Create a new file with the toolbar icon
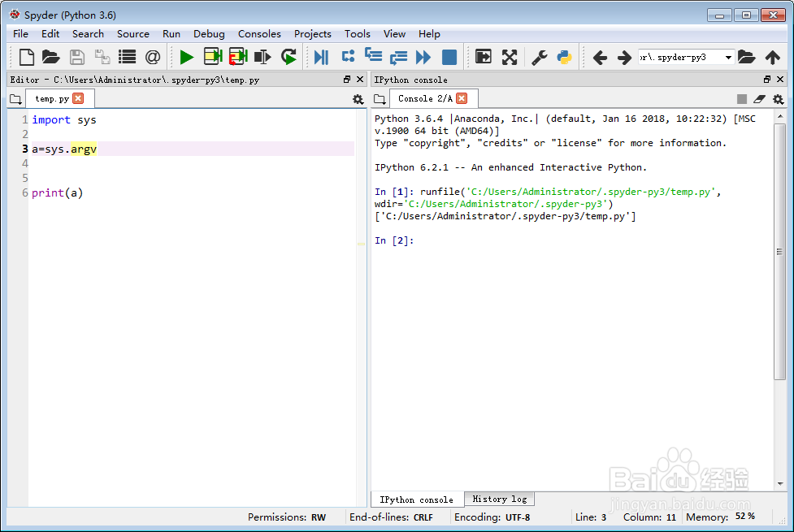This screenshot has height=532, width=794. click(26, 57)
